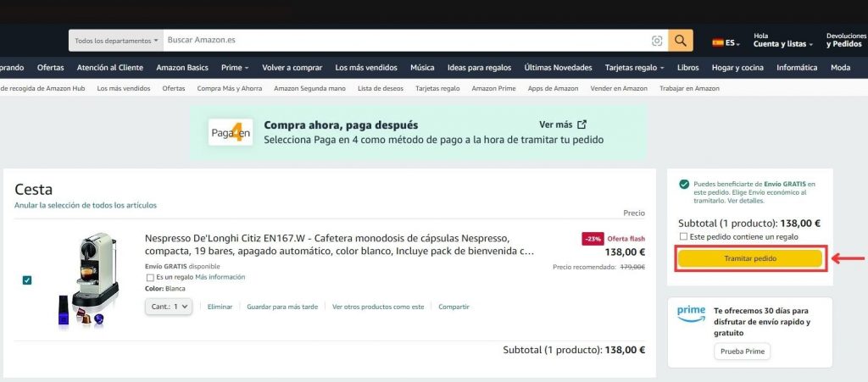This screenshot has width=868, height=382.
Task: Click the Spanish flag language icon
Action: [x=718, y=42]
